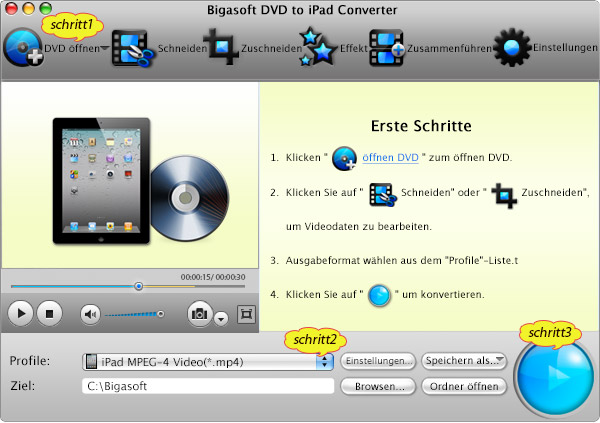Screen dimensions: 600x423
Task: Click the Schneiden icon in step 2
Action: (383, 194)
